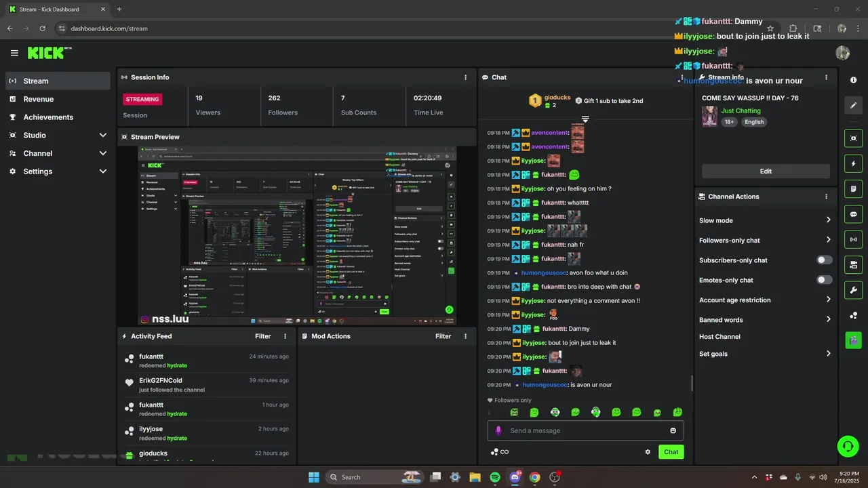Collapse the gift leaderboard chevron in chat

pos(585,119)
